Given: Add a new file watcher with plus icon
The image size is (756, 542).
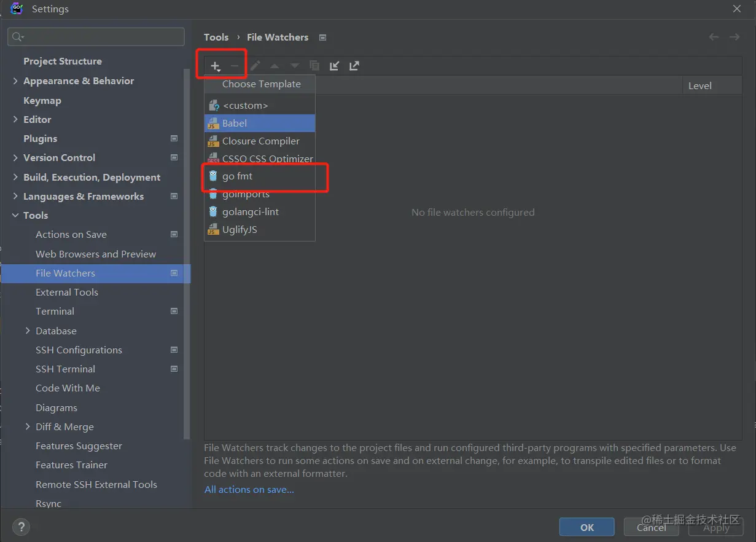Looking at the screenshot, I should [x=215, y=66].
